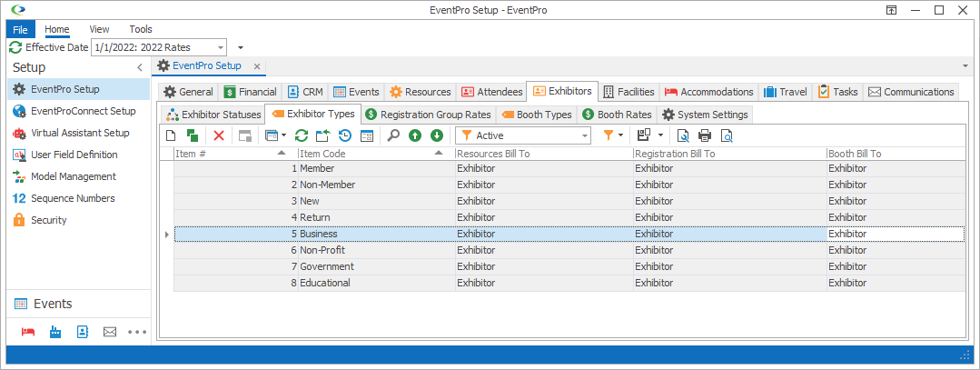Click the form view icon
Viewport: 980px width, 370px height.
(367, 135)
